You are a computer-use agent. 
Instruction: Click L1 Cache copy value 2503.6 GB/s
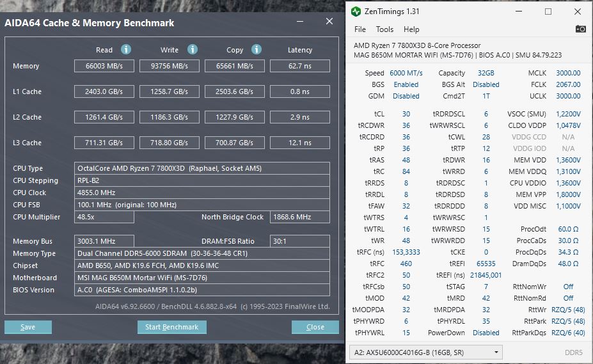235,91
